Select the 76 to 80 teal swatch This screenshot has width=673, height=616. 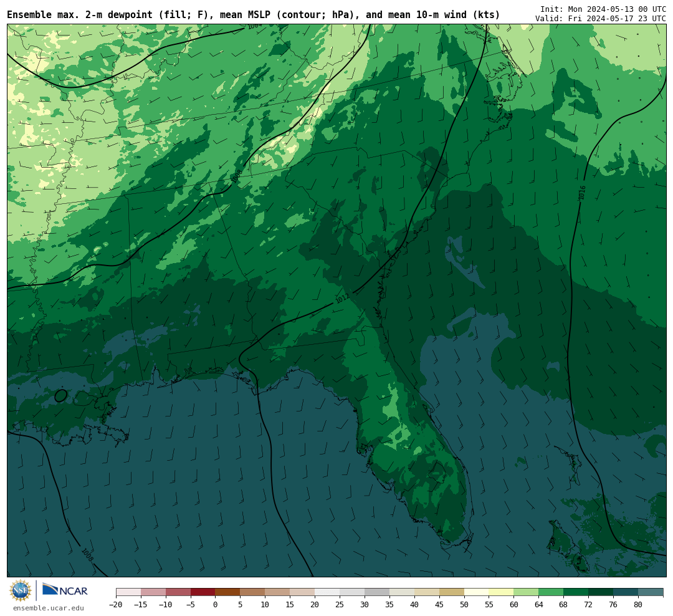tap(626, 592)
